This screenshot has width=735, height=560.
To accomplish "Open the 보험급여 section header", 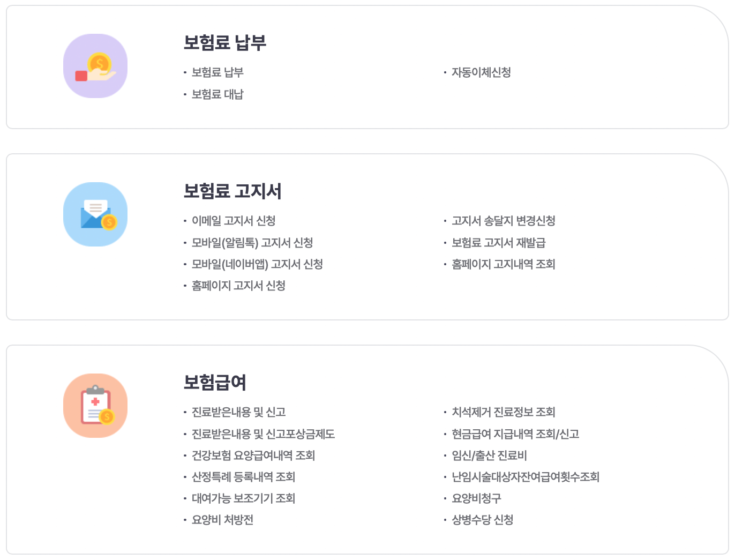I will 214,383.
